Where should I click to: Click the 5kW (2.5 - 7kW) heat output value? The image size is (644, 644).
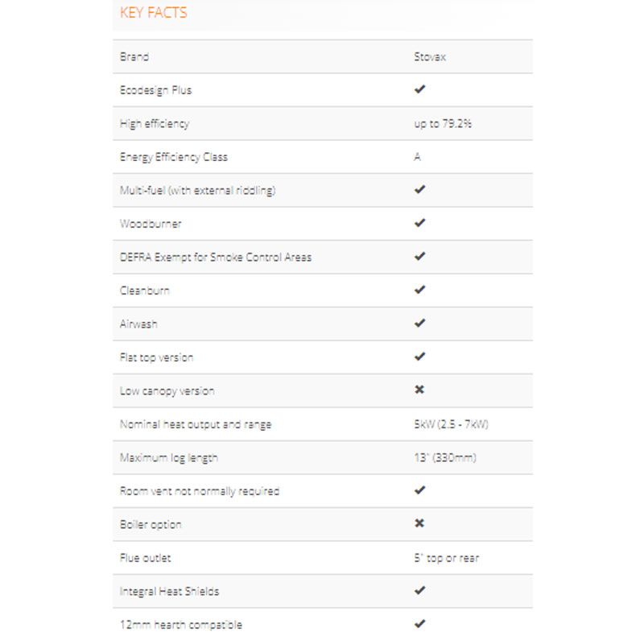(x=450, y=424)
